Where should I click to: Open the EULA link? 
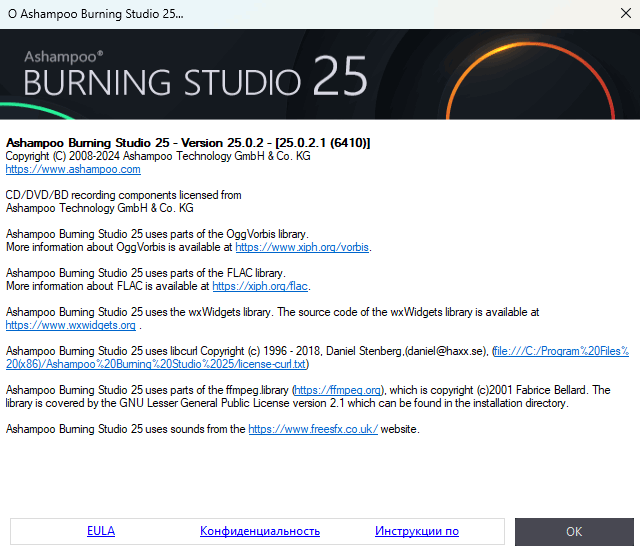101,531
